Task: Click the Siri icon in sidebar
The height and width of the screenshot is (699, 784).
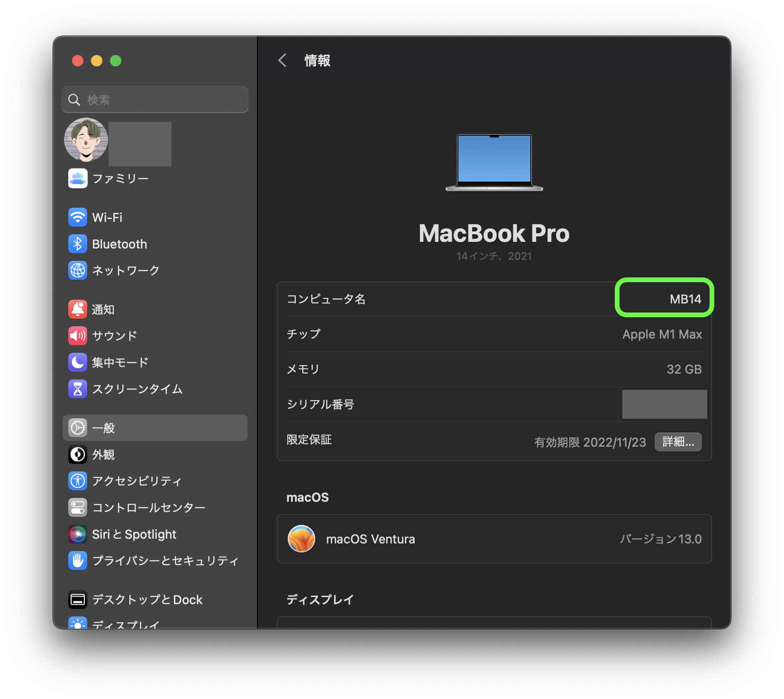Action: (78, 534)
